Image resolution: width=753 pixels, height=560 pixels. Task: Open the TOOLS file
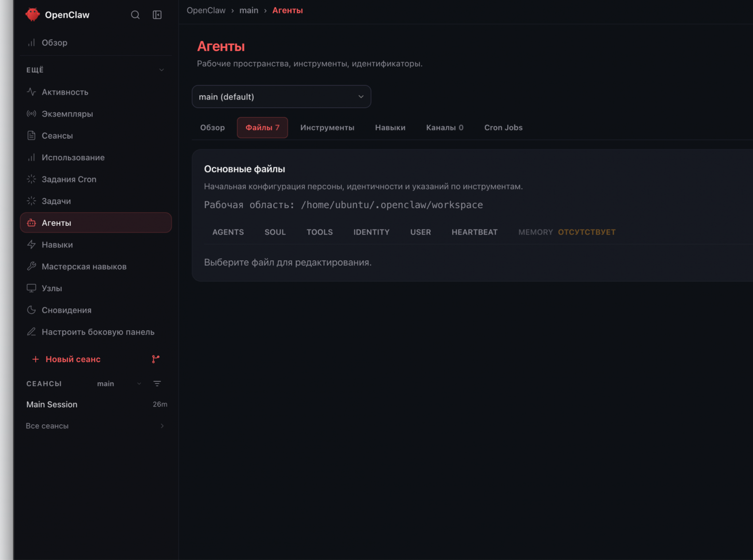pyautogui.click(x=320, y=232)
